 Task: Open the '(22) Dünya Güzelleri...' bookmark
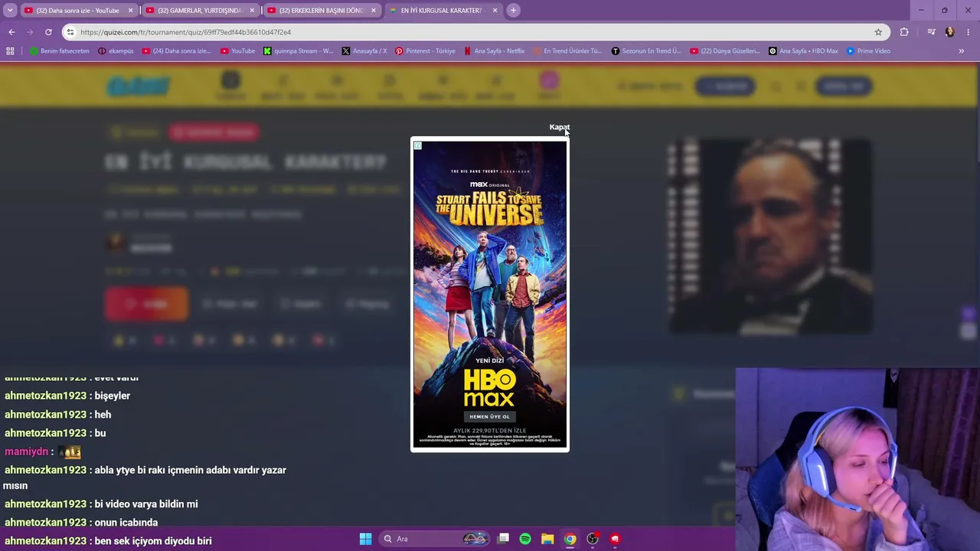(725, 51)
